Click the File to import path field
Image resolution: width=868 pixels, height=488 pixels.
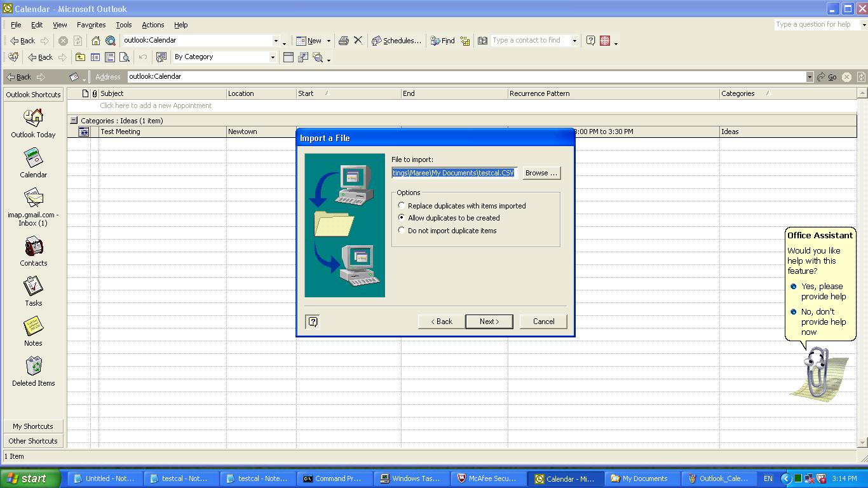454,173
